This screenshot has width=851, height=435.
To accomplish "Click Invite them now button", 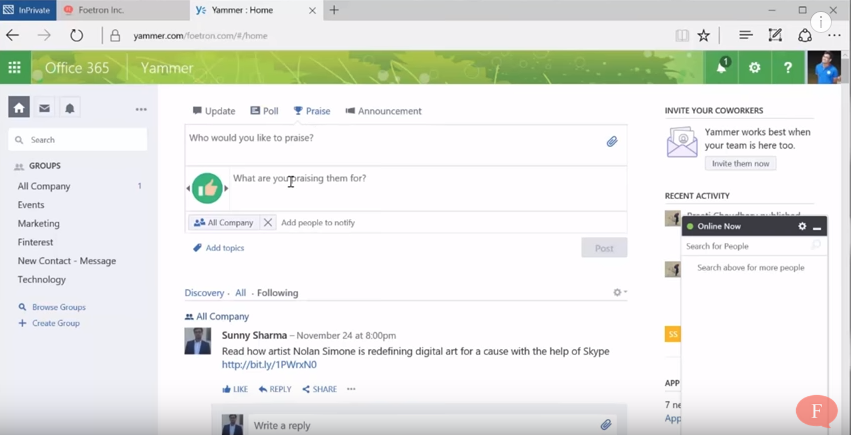I will [740, 163].
